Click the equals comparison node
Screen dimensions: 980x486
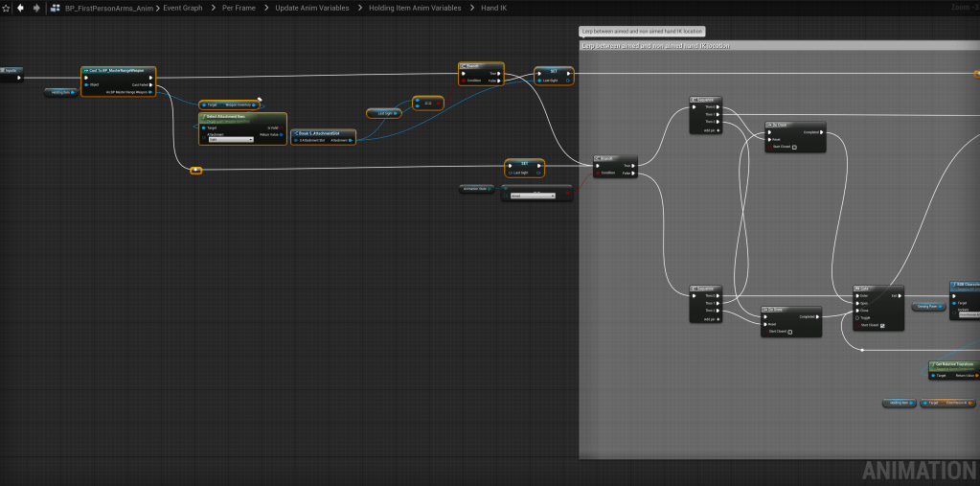428,103
